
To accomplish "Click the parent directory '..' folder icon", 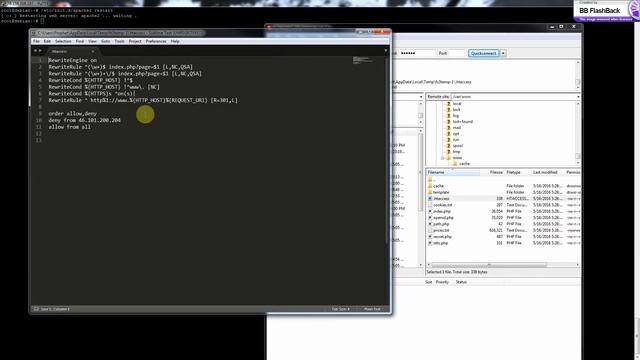I will point(430,180).
